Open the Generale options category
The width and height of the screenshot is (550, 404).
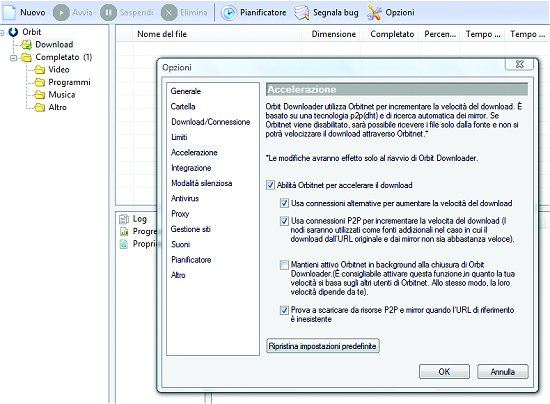click(x=186, y=91)
